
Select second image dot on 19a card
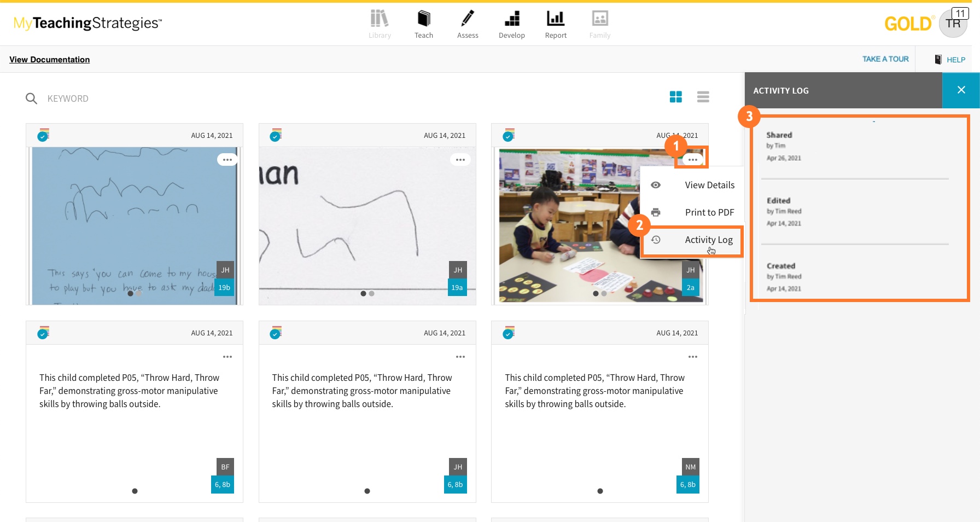372,294
